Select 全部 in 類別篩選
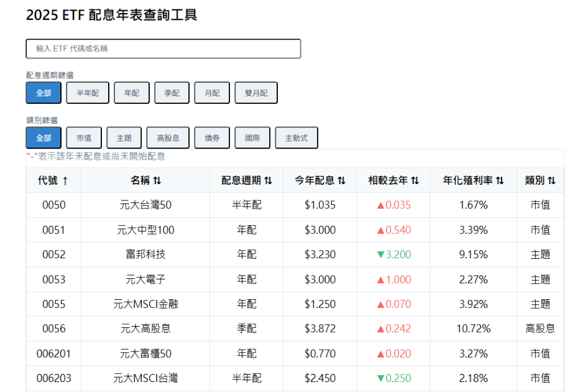Image resolution: width=588 pixels, height=392 pixels. [44, 138]
